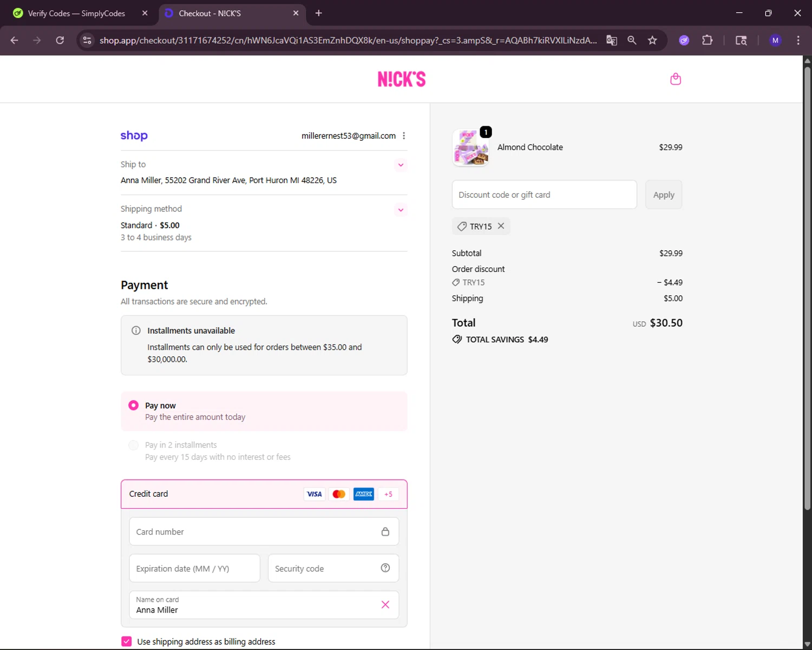
Task: Close the Checkout - NICK'S tab
Action: 296,13
